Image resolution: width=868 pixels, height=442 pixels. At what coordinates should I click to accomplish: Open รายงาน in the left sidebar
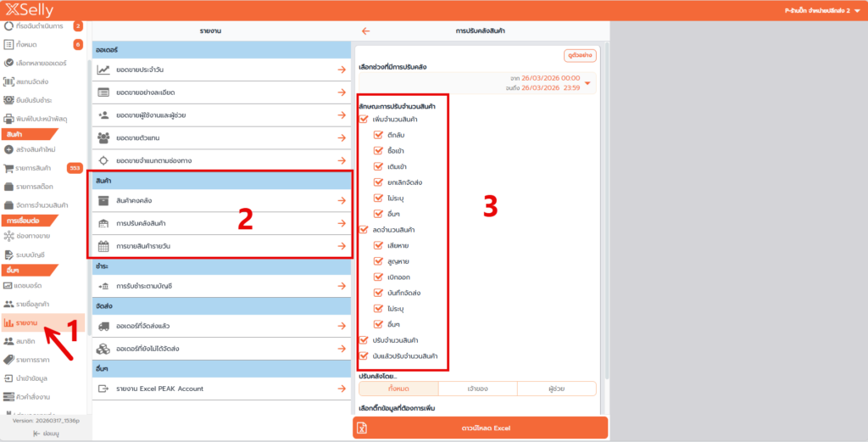coord(27,322)
